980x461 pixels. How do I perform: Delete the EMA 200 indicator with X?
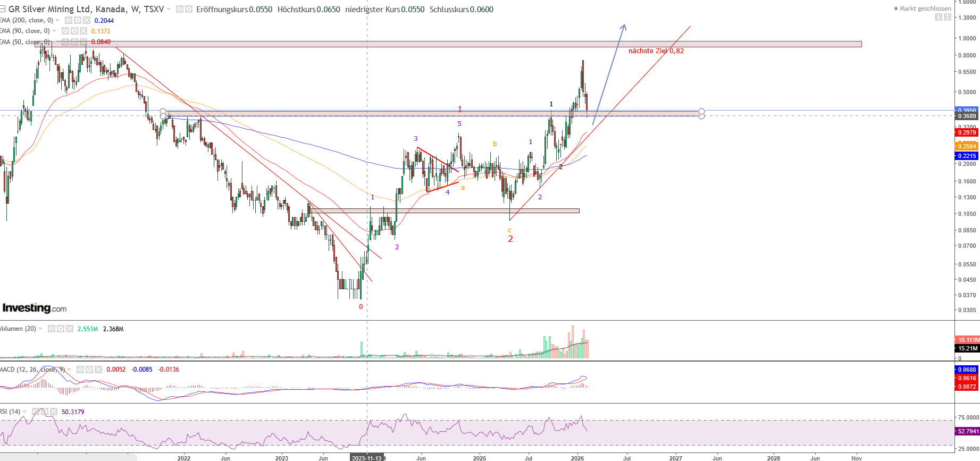86,20
